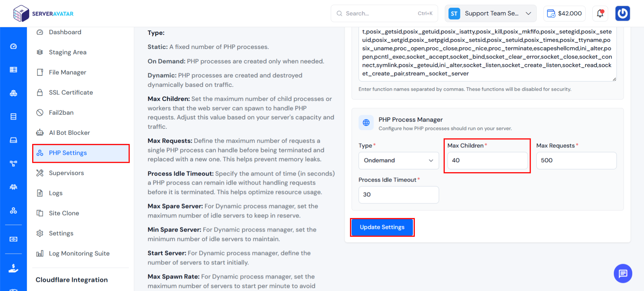Open the Supervisors menu item
The width and height of the screenshot is (644, 291).
click(x=66, y=173)
